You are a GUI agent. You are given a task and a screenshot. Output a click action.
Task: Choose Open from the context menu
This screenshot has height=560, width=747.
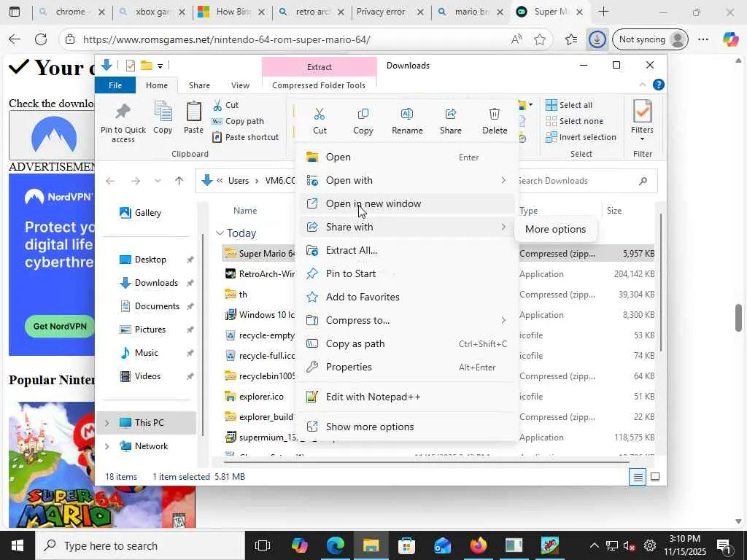(x=406, y=157)
